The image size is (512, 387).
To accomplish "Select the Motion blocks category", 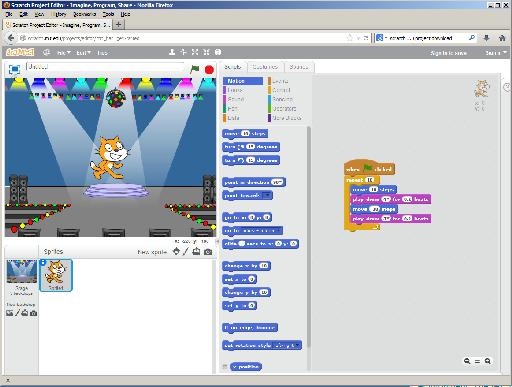I will click(243, 81).
